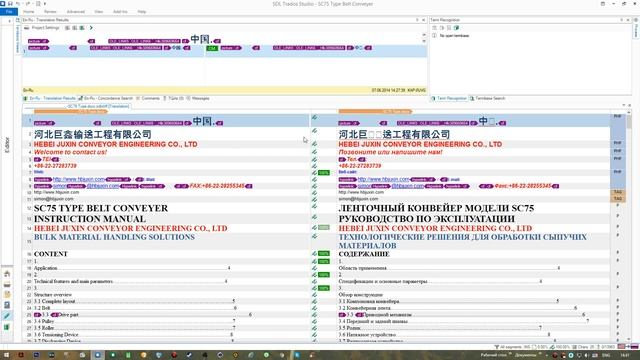
Task: Open the Review ribbon tab
Action: (50, 12)
